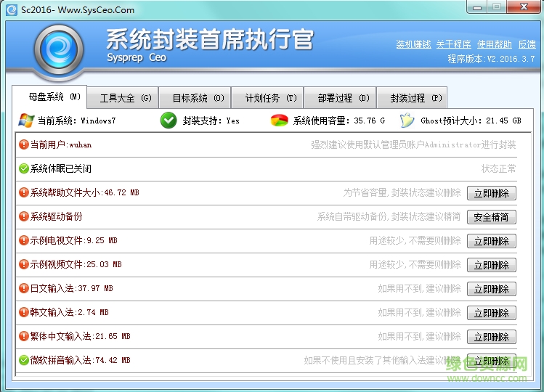Open the 装机赚钱 link
Viewport: 544px width, 392px height.
[x=413, y=45]
